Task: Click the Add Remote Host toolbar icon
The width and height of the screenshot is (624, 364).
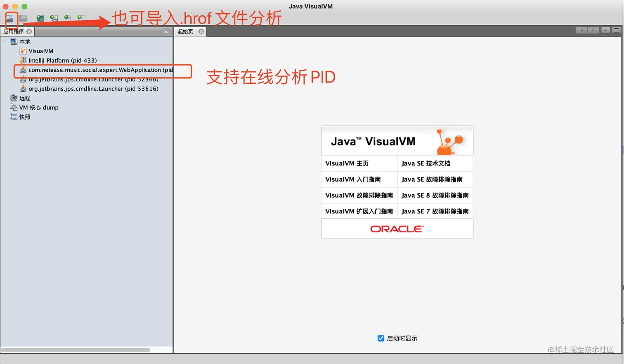Action: click(40, 19)
